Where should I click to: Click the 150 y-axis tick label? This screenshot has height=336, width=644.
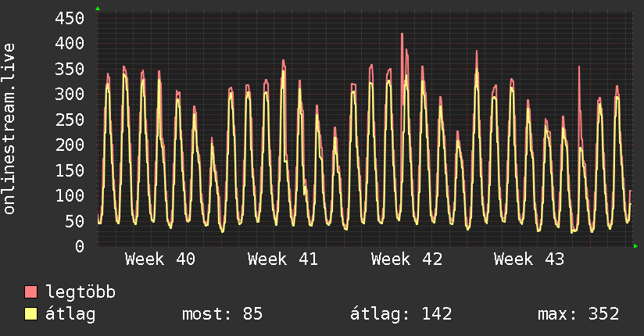click(x=70, y=170)
